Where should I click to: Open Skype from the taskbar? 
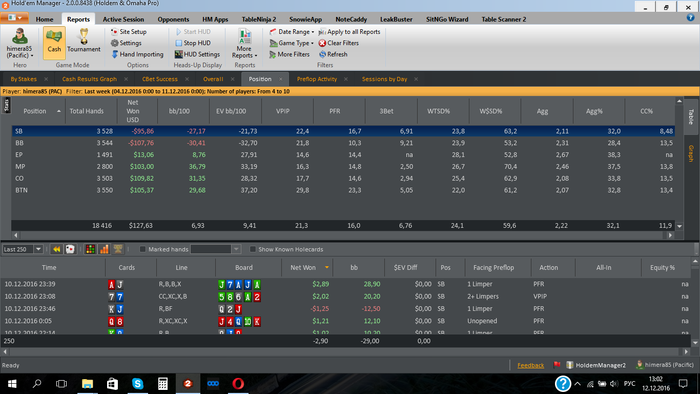[138, 383]
